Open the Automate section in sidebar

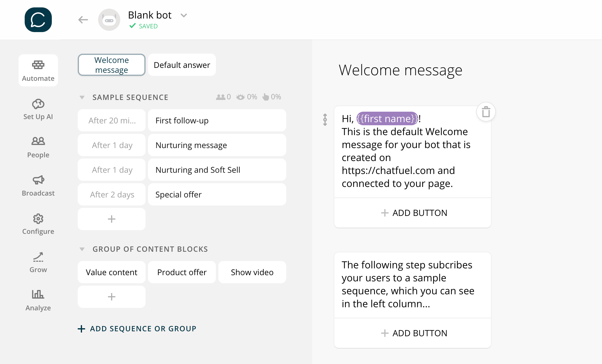point(38,70)
